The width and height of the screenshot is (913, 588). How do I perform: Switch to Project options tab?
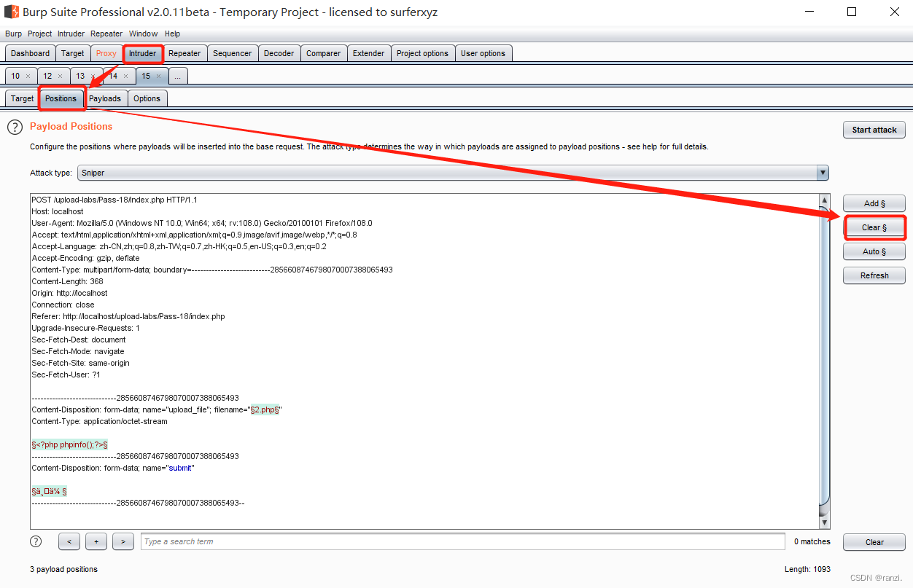coord(422,53)
